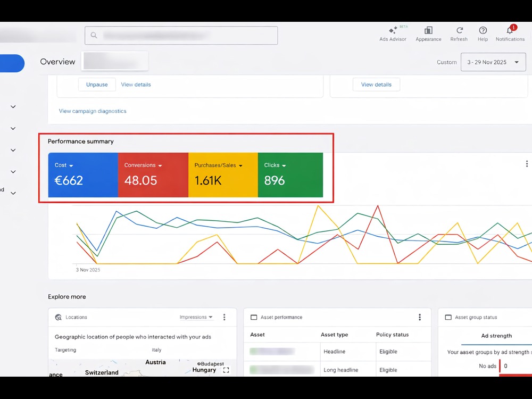Image resolution: width=532 pixels, height=399 pixels.
Task: Click the Asset group status card icon
Action: pos(448,317)
